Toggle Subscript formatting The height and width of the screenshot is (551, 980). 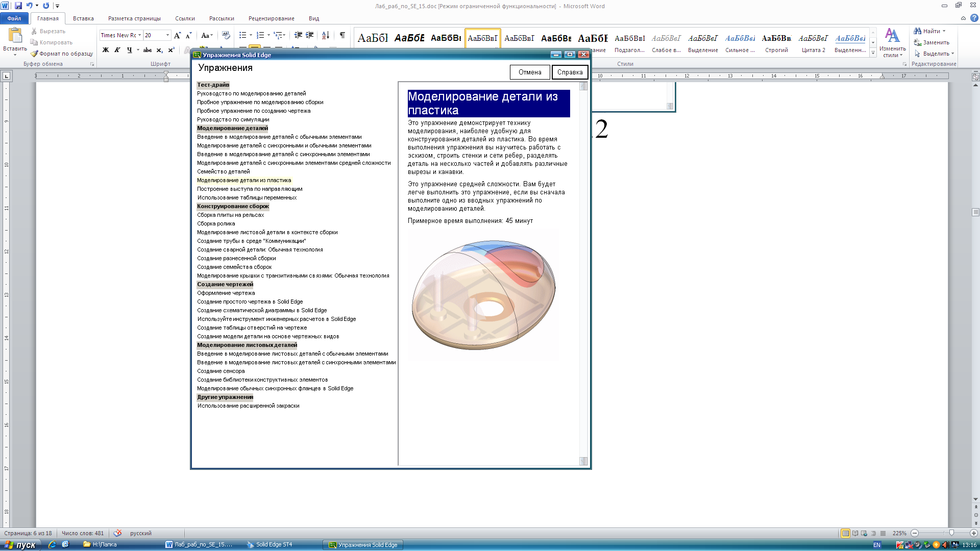[x=160, y=50]
